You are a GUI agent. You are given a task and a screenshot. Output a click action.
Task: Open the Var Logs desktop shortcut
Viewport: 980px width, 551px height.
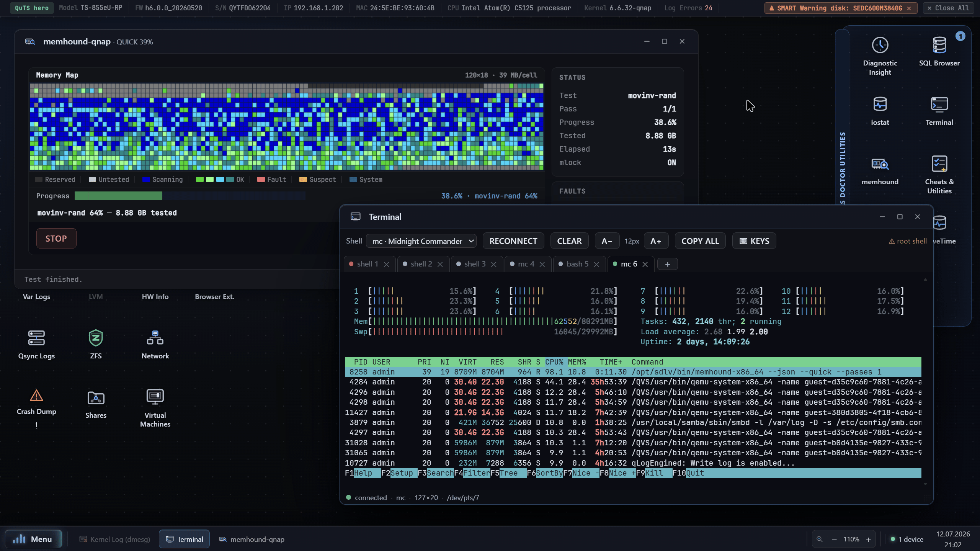click(x=36, y=296)
